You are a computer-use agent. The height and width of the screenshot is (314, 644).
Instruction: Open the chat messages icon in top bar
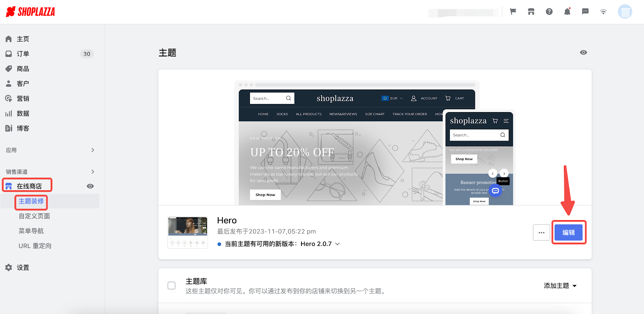[x=585, y=12]
